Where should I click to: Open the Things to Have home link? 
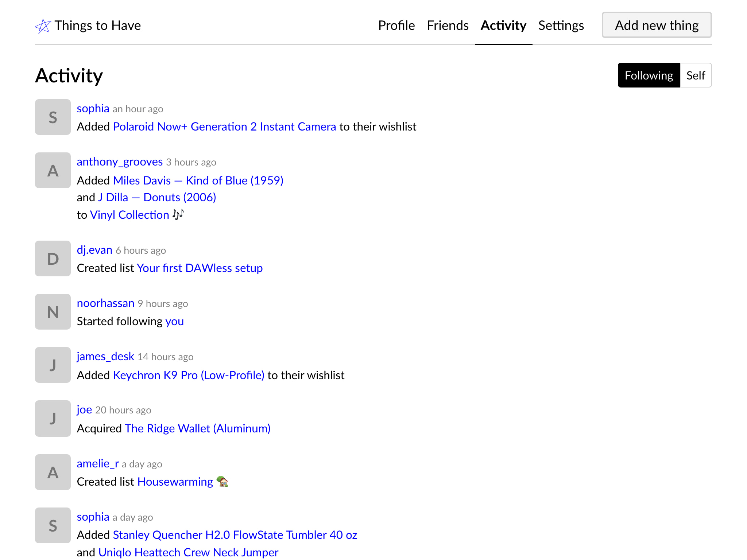[x=88, y=26]
